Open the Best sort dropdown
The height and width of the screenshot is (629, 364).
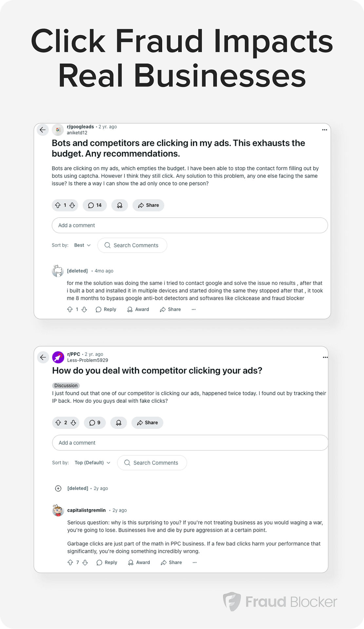(x=82, y=245)
